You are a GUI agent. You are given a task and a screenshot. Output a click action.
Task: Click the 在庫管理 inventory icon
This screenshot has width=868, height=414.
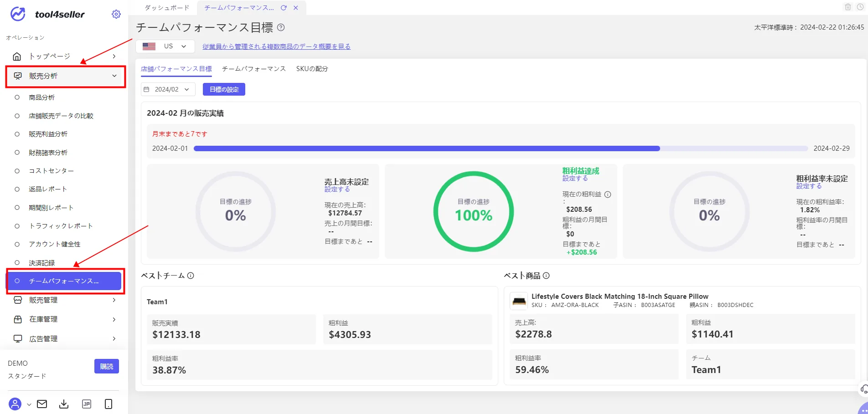coord(18,319)
